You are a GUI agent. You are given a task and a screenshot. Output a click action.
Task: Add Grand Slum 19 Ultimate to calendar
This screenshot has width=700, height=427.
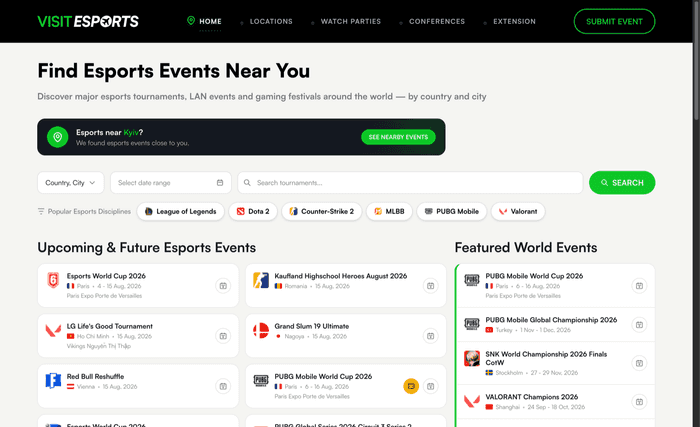coord(430,336)
